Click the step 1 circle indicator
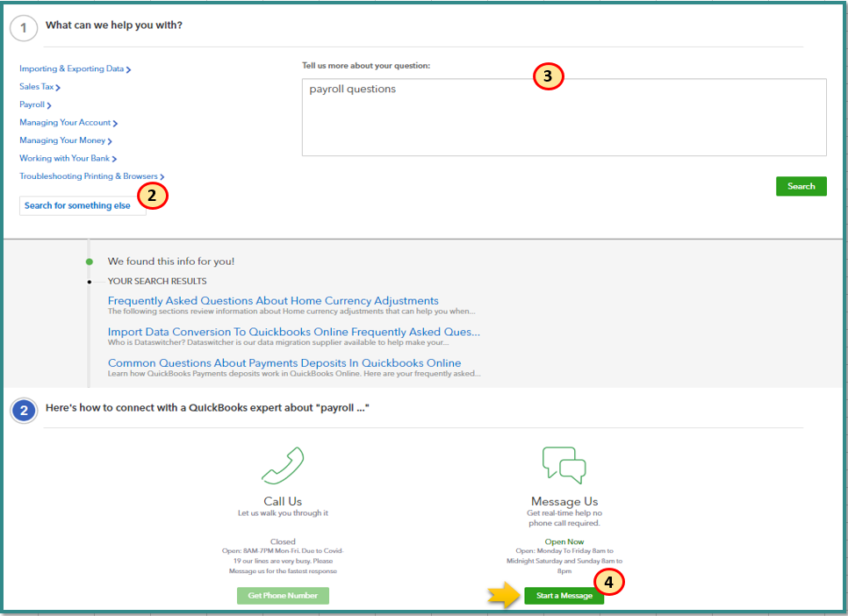Screen dimensions: 848x616 coord(24,28)
